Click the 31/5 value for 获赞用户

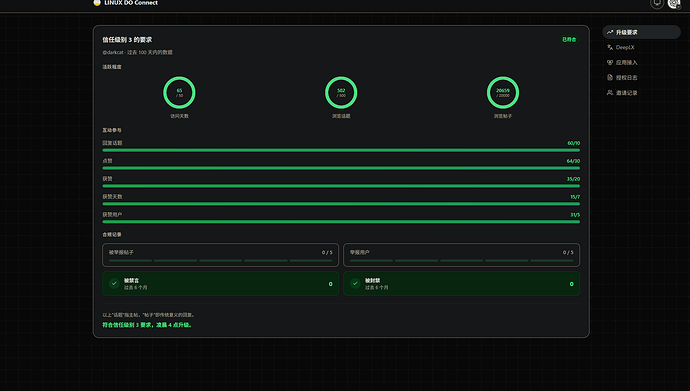pos(575,215)
